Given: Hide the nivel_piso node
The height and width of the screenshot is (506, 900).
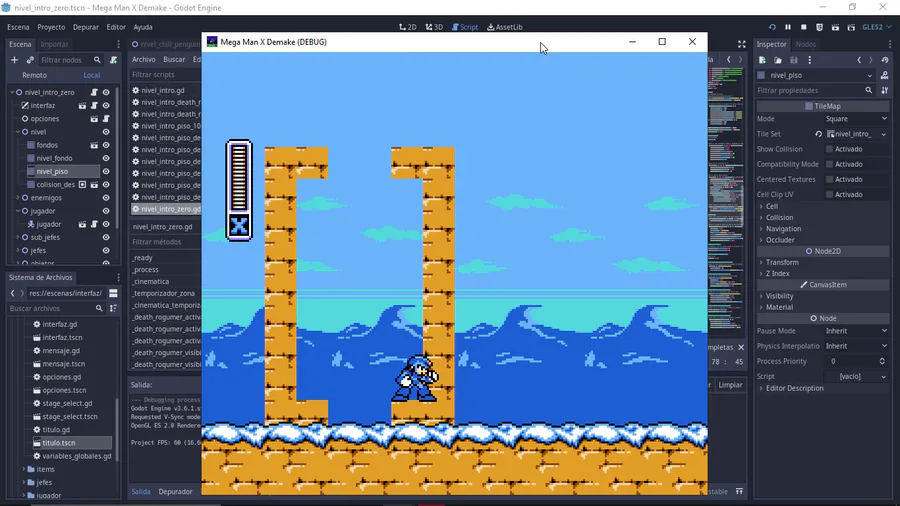Looking at the screenshot, I should (106, 172).
